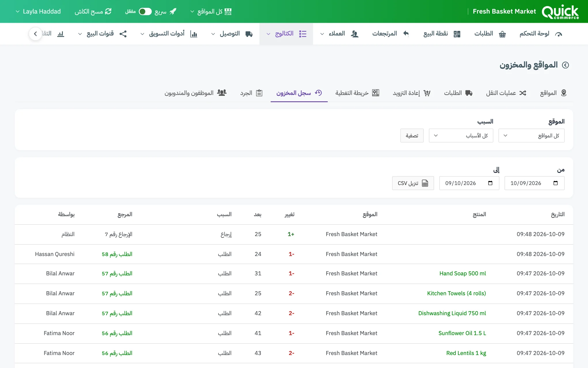The image size is (588, 368).
Task: Click the store icon beside كل المواقع
Action: [x=228, y=12]
